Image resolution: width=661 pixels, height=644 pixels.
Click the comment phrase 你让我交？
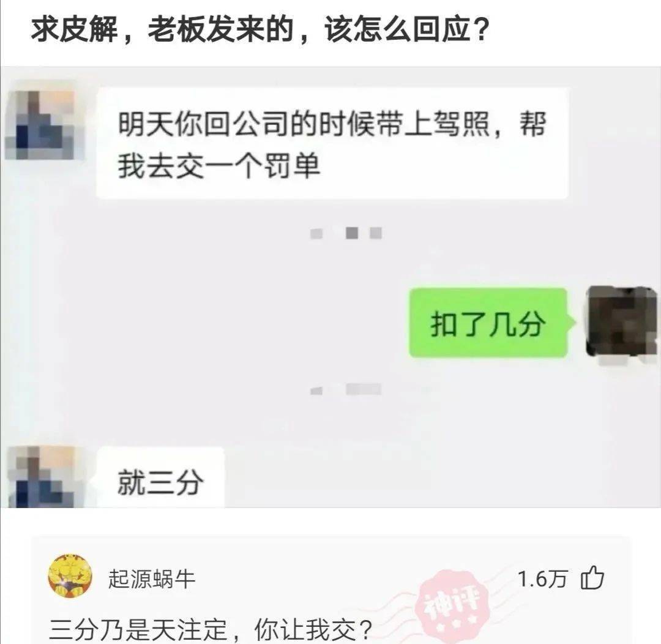313,630
